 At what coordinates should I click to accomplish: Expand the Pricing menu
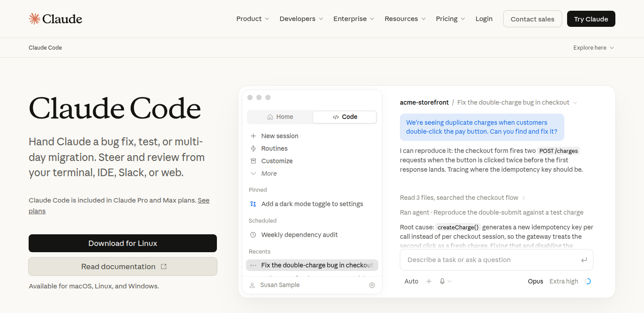tap(450, 19)
